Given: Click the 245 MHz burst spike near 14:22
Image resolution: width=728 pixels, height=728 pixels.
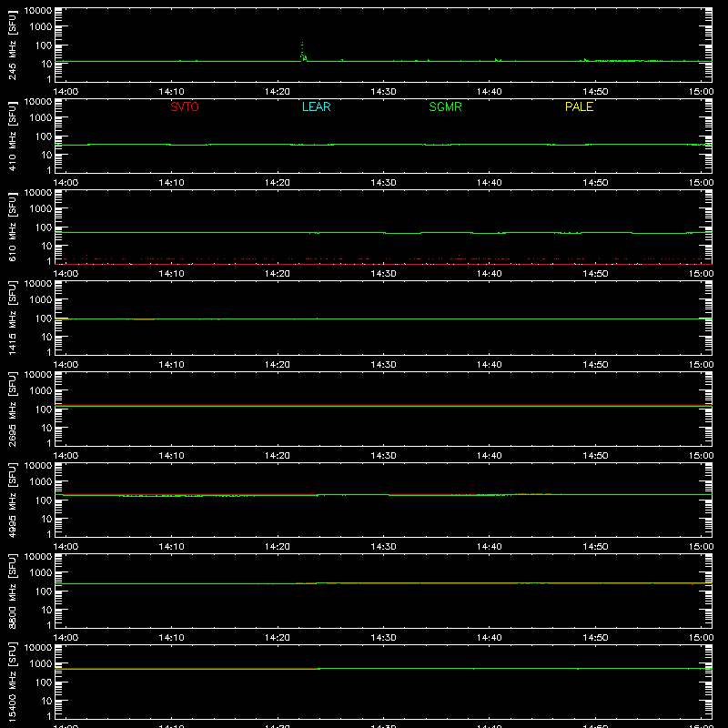Looking at the screenshot, I should click(303, 52).
